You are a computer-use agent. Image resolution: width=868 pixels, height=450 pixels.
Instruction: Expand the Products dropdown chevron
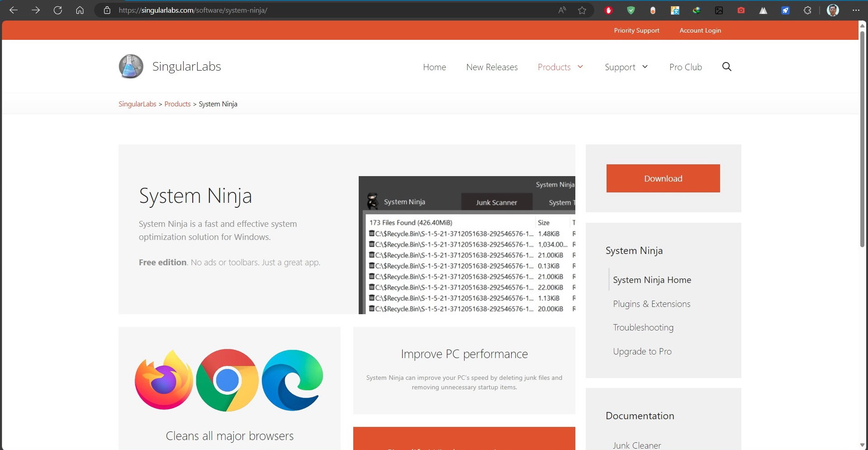click(580, 67)
